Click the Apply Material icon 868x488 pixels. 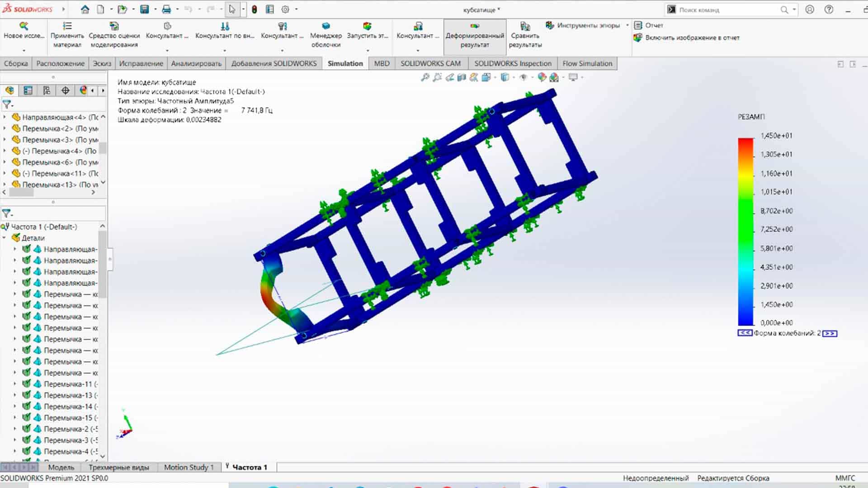[67, 27]
